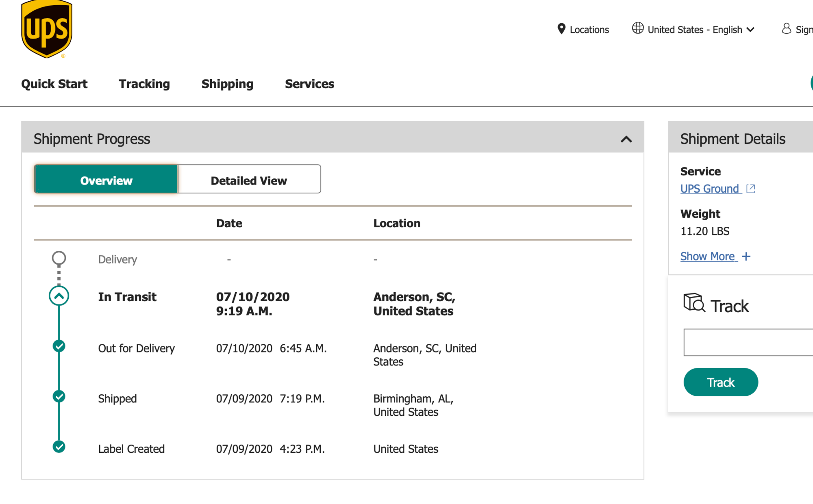Collapse the In Transit step chevron
The height and width of the screenshot is (504, 813).
[59, 296]
